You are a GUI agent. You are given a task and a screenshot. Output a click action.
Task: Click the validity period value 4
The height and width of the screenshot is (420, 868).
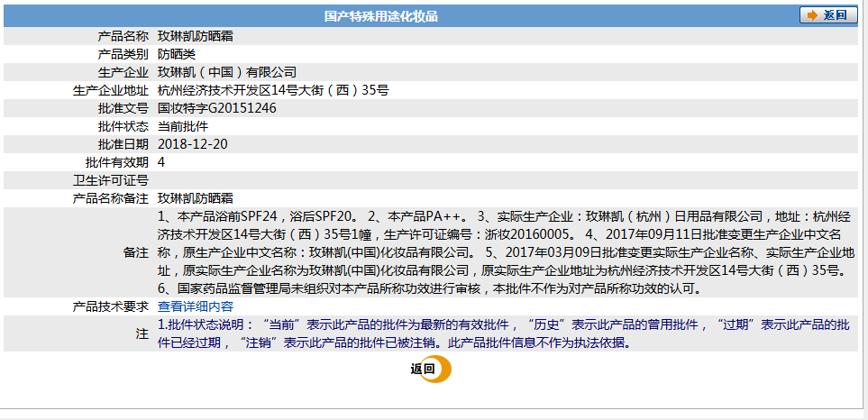coord(161,162)
